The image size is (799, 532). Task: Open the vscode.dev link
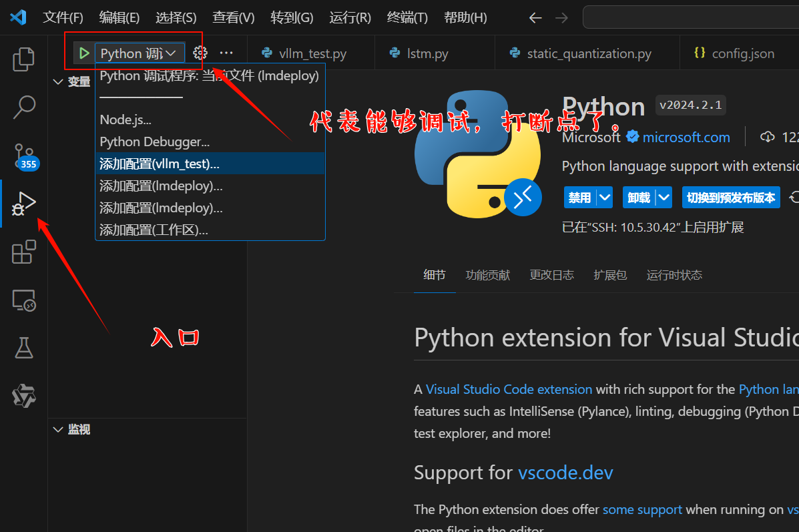[565, 473]
